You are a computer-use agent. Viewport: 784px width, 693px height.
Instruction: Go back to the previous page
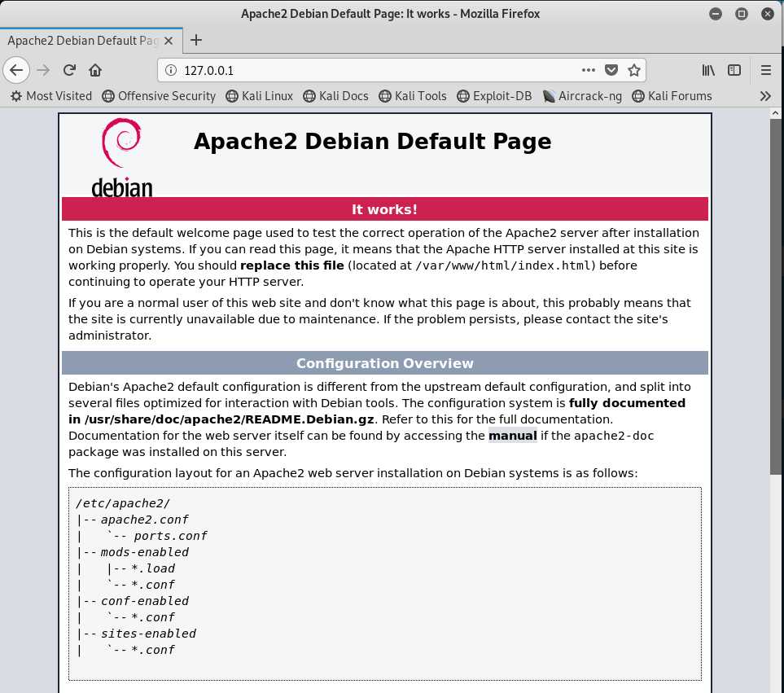click(x=16, y=70)
